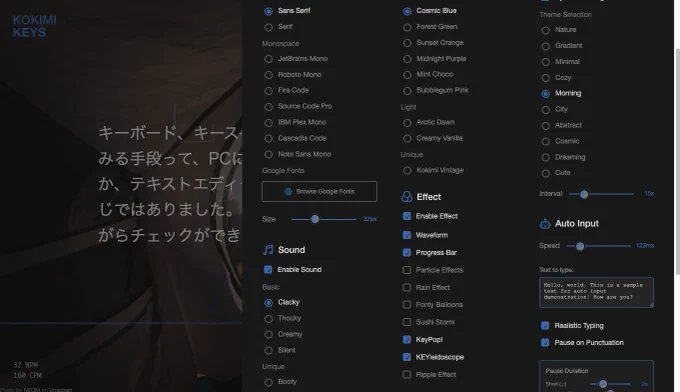Choose Roboto Mono font
Viewport: 680px width, 392px height.
click(268, 75)
